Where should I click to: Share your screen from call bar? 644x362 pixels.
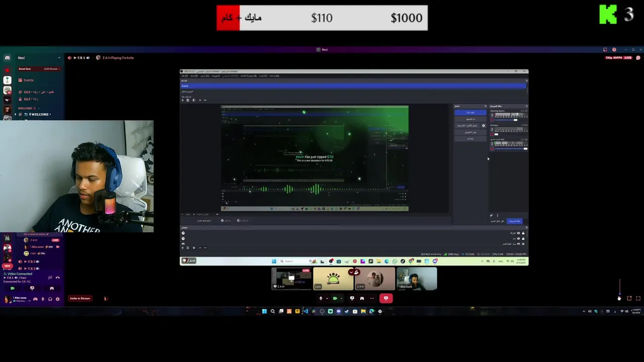pyautogui.click(x=352, y=298)
